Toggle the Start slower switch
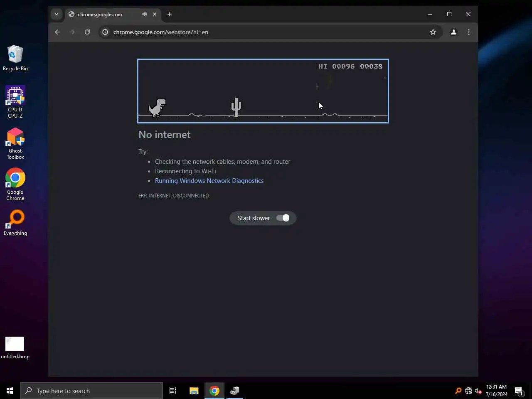Screen dimensions: 532x399 [283, 218]
